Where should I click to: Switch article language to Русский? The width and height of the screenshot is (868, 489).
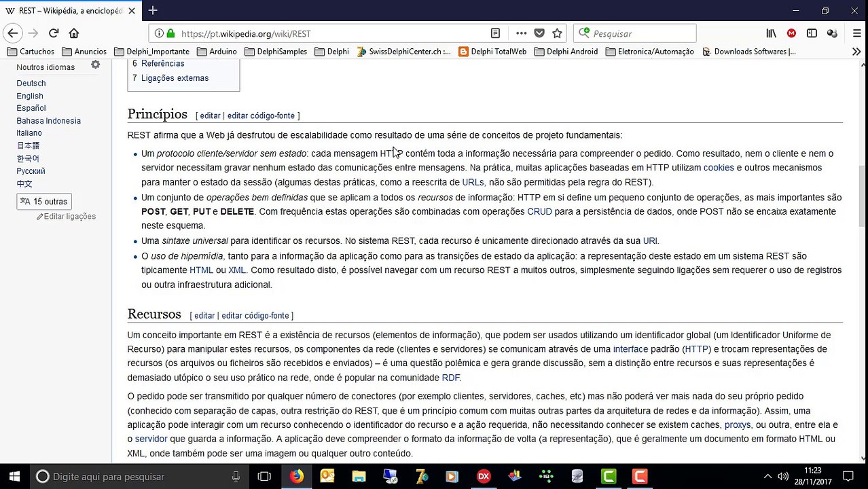(31, 171)
